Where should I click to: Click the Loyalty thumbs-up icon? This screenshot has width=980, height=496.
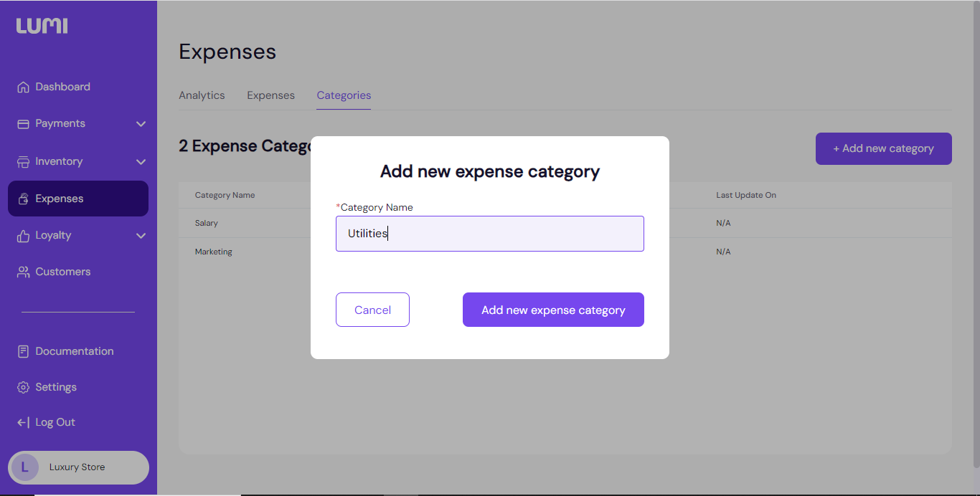pyautogui.click(x=23, y=236)
